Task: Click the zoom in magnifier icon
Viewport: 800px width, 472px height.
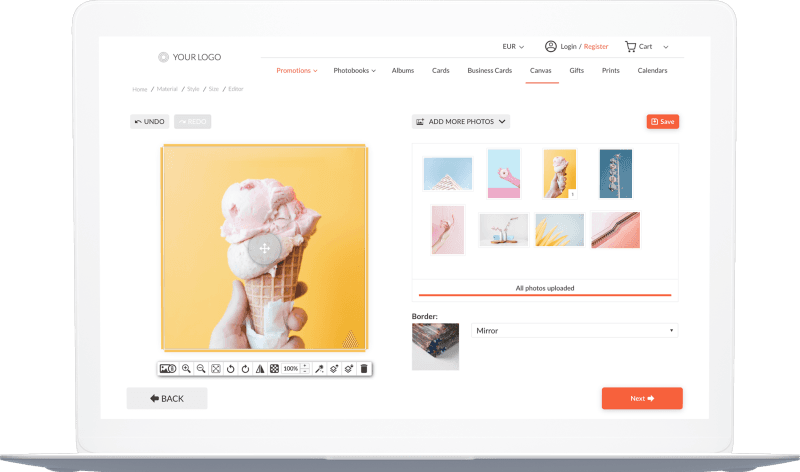Action: (186, 369)
